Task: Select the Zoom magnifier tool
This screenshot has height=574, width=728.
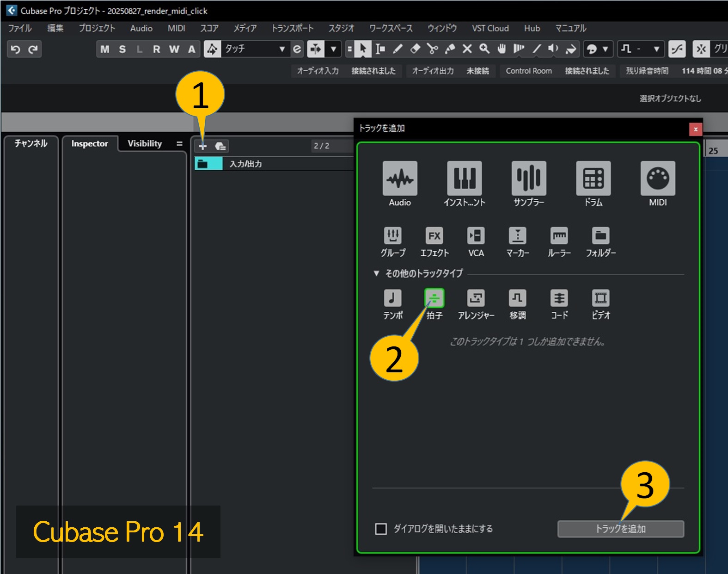Action: click(x=484, y=49)
